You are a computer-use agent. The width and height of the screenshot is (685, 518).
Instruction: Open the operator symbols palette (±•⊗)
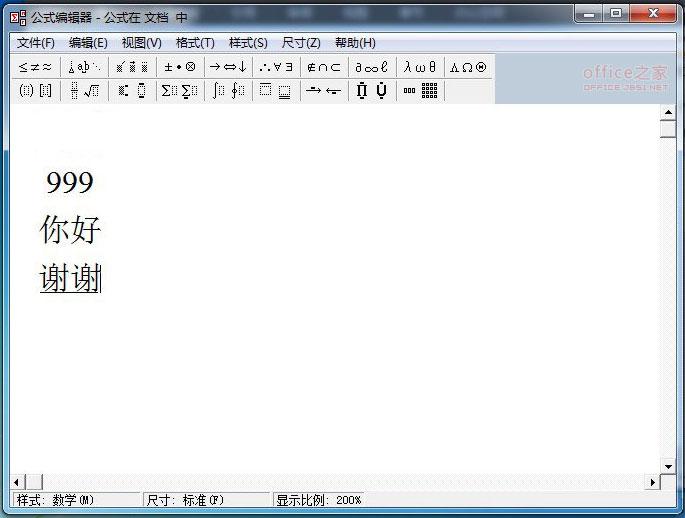[180, 67]
